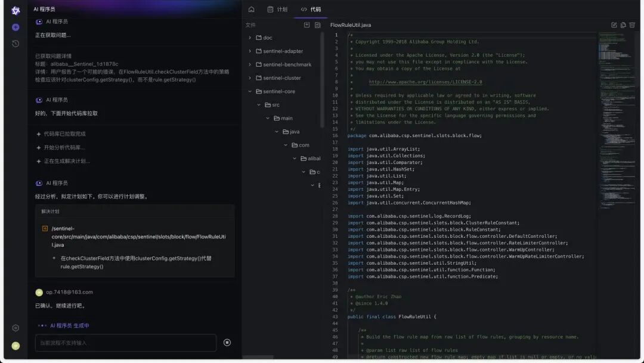Expand the sentinel-adapter folder chevron
Image resolution: width=644 pixels, height=363 pixels.
coord(250,51)
